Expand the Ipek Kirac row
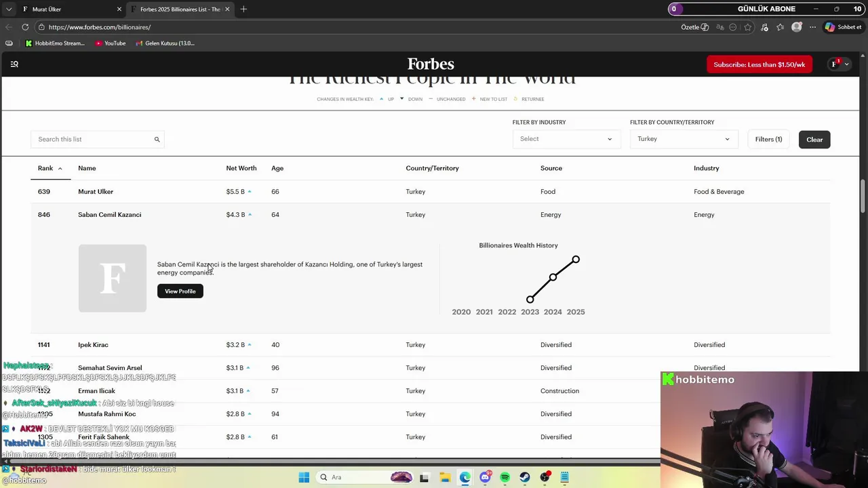 (x=431, y=345)
